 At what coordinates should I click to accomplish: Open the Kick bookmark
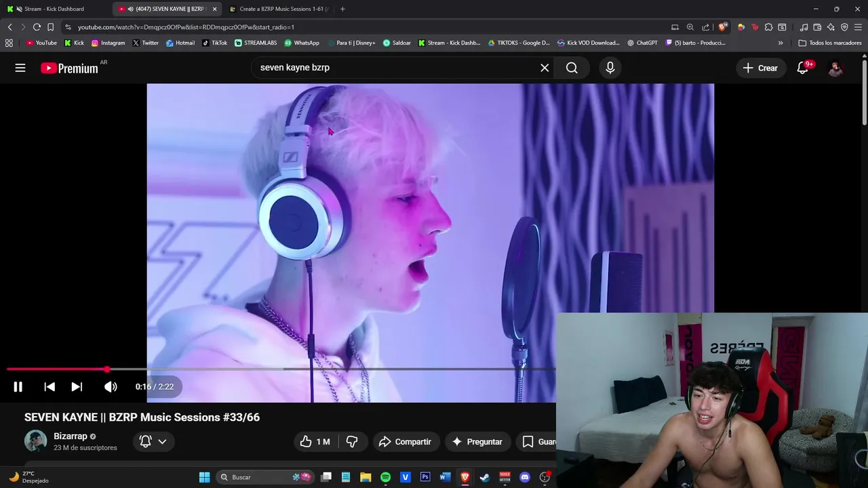click(x=74, y=43)
